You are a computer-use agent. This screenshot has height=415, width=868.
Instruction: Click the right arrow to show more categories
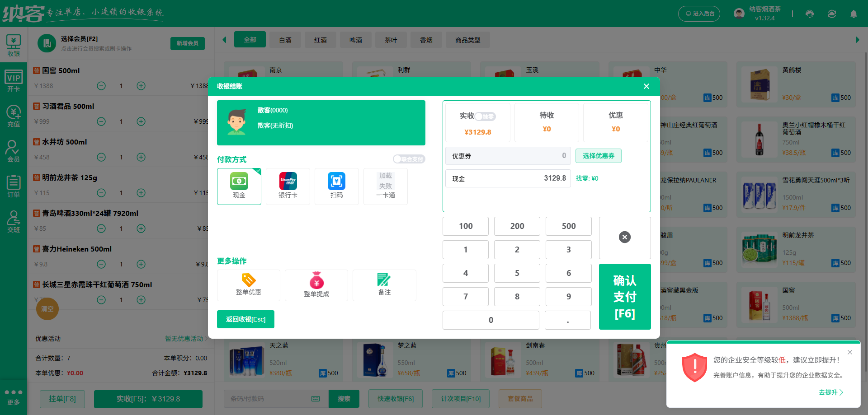[858, 40]
